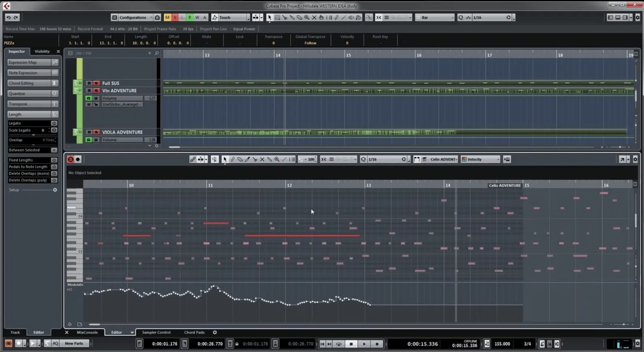
Task: Click the Apply Legato icon in Inspector
Action: point(54,123)
